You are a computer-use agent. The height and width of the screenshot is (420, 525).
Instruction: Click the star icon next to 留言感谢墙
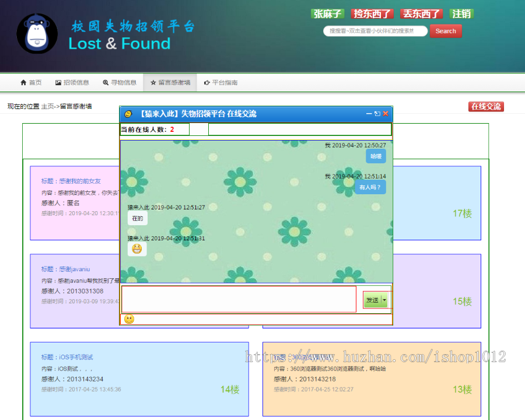(x=152, y=82)
